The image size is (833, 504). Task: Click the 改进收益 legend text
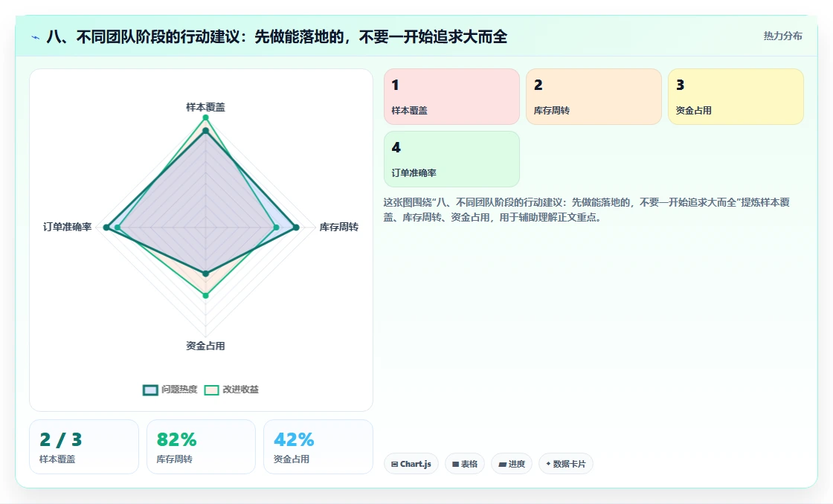click(241, 390)
